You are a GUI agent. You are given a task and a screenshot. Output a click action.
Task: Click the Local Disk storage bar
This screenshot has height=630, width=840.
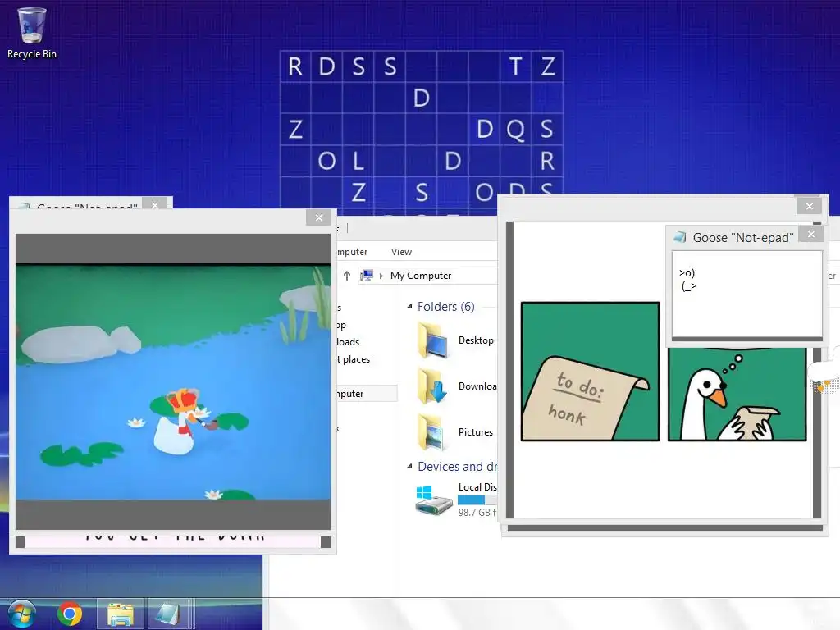pos(477,500)
